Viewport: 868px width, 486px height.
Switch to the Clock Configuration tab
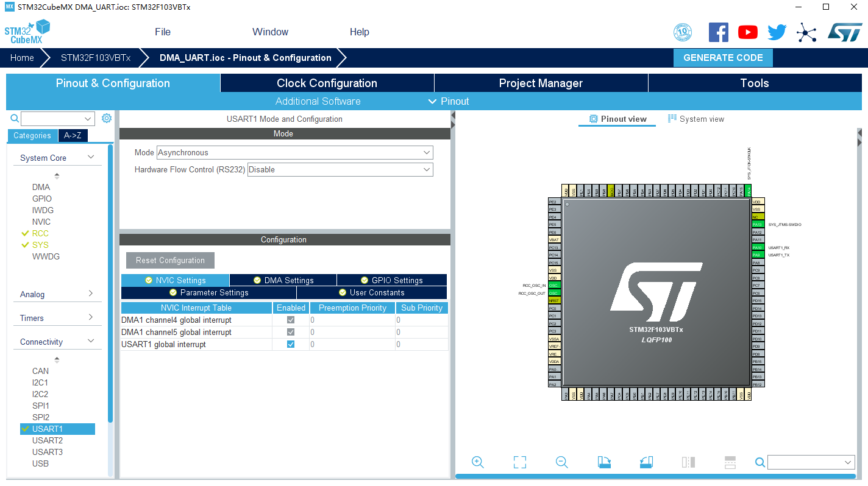click(x=327, y=83)
